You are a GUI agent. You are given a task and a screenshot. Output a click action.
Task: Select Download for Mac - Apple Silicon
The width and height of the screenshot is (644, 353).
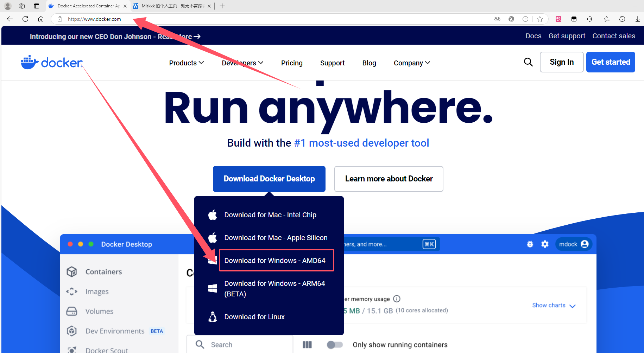pos(276,238)
